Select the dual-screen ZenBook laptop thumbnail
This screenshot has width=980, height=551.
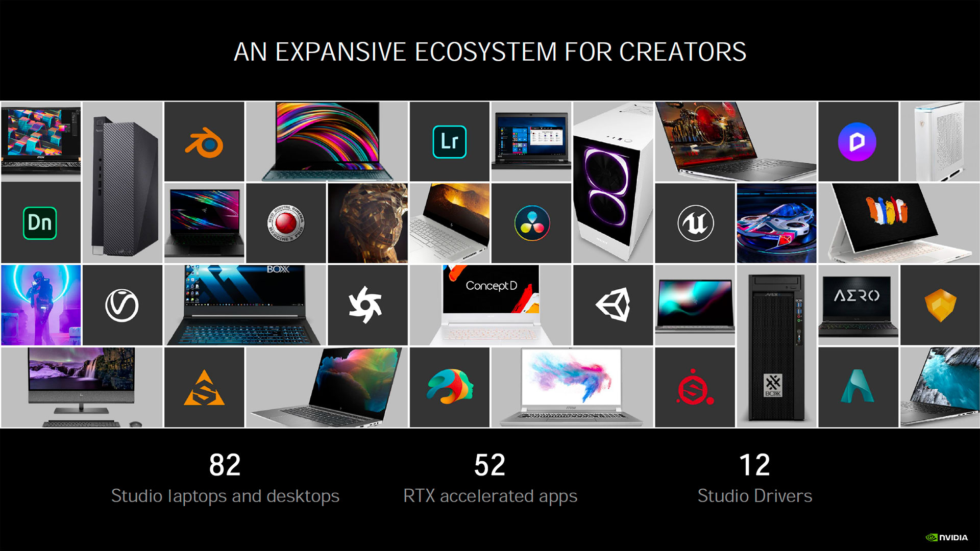pyautogui.click(x=327, y=141)
